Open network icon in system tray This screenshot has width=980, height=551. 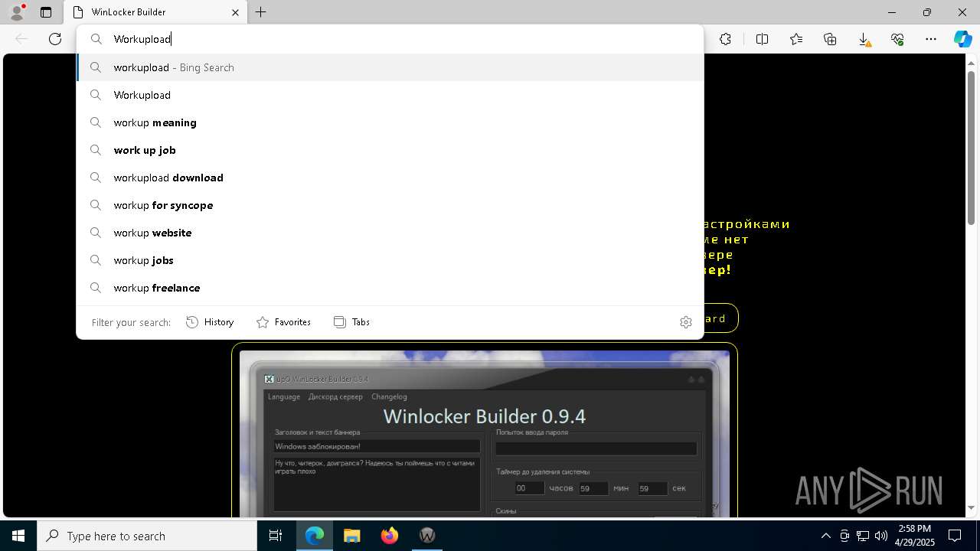863,536
